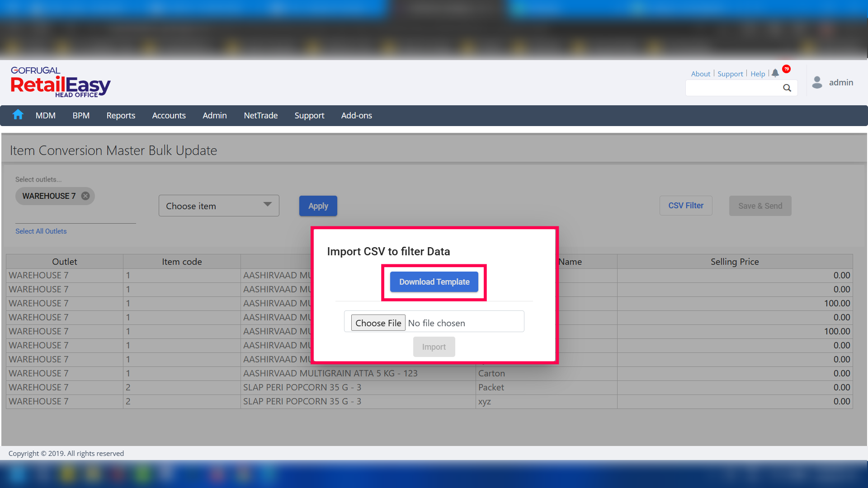Remove WAREHOUSE 7 outlet chip

click(x=85, y=196)
